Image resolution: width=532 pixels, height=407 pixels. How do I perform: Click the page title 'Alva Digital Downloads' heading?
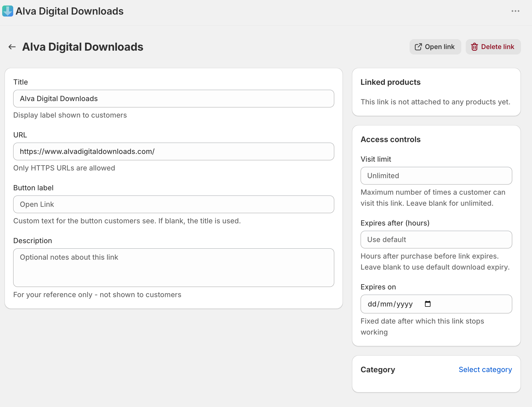tap(83, 47)
